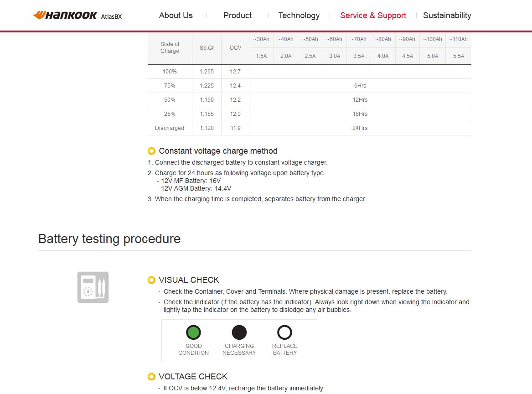Screen dimensions: 532x394
Task: Click the 2.0A current cell
Action: click(x=286, y=56)
